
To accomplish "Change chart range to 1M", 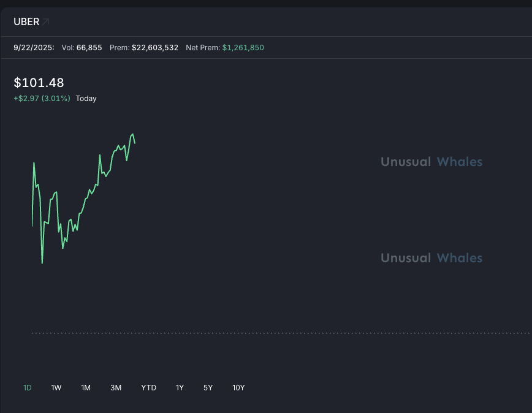I will pyautogui.click(x=86, y=388).
